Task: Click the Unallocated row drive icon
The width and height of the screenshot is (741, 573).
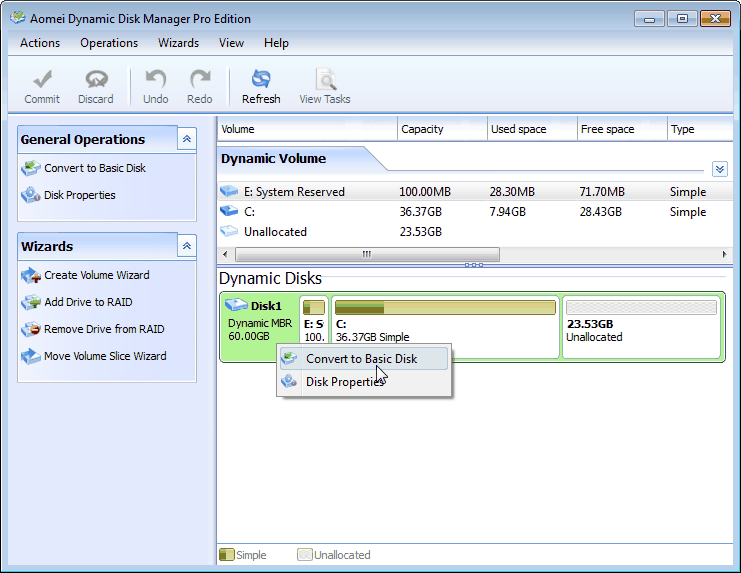Action: click(229, 231)
